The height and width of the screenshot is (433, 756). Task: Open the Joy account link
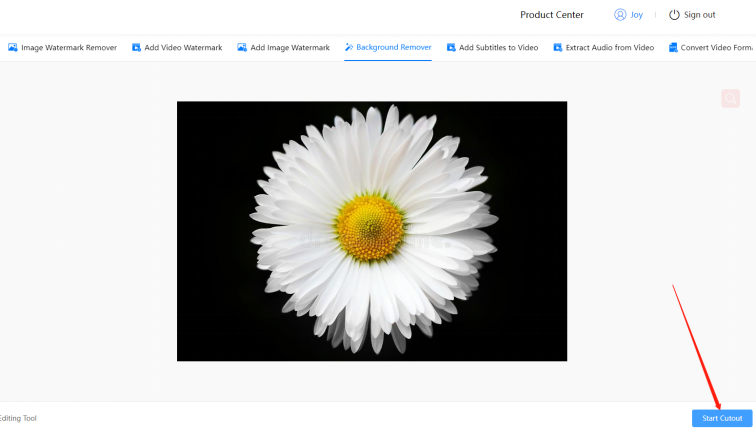click(636, 15)
